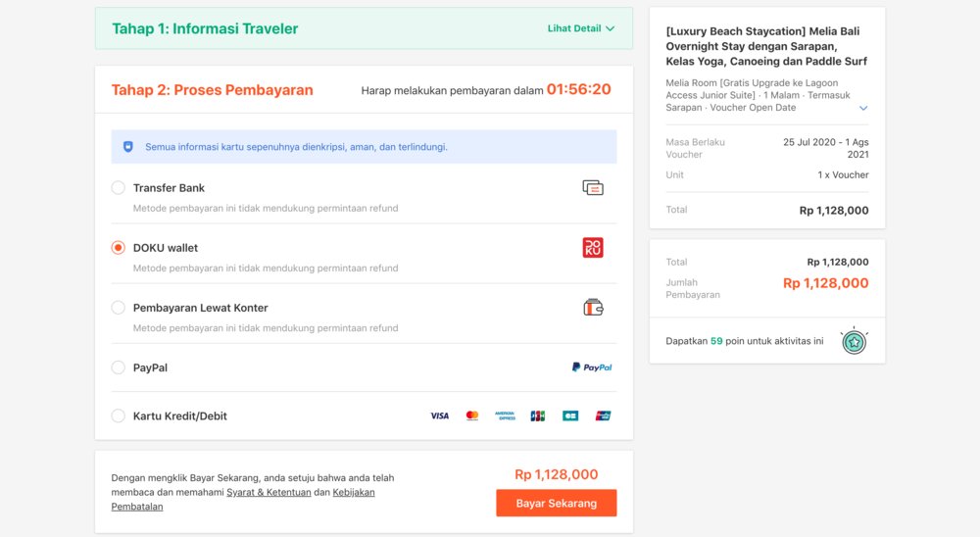Select Pembayaran Lewat Konter radio button
Viewport: 980px width, 537px height.
118,308
